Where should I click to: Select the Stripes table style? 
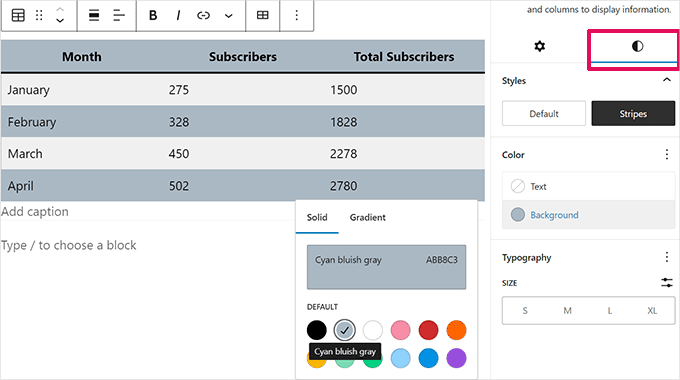click(633, 114)
